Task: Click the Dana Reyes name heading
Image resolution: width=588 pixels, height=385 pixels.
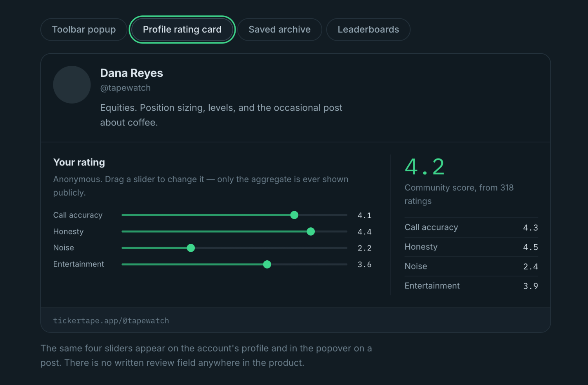Action: (x=132, y=73)
